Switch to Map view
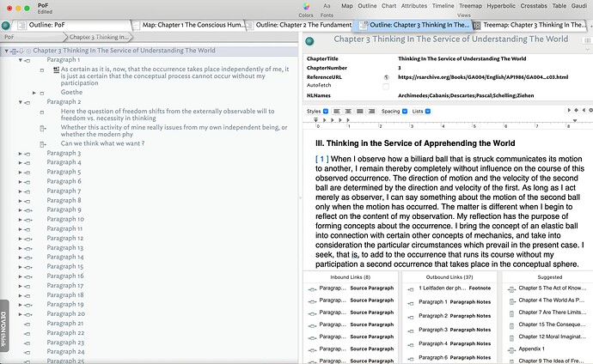The width and height of the screenshot is (593, 364). pyautogui.click(x=347, y=6)
